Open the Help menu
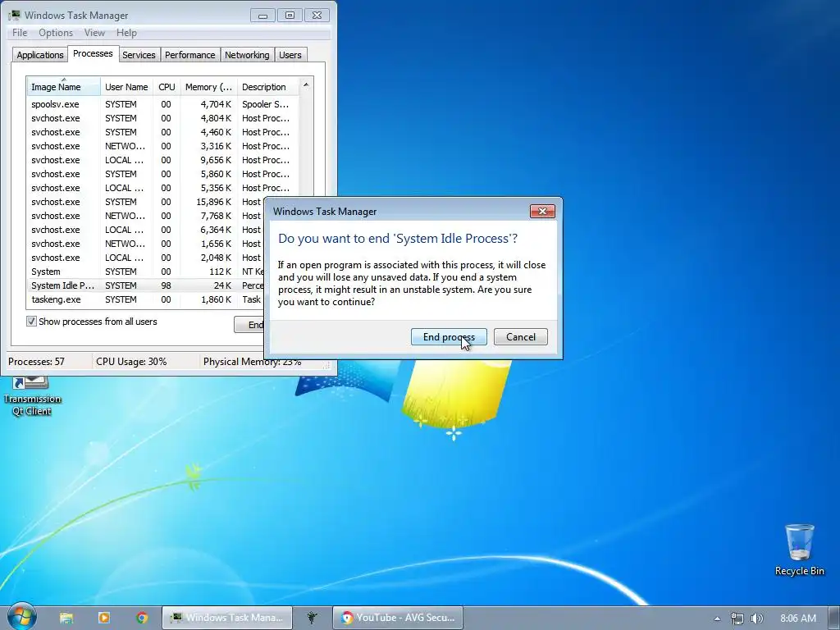840x630 pixels. coord(126,33)
